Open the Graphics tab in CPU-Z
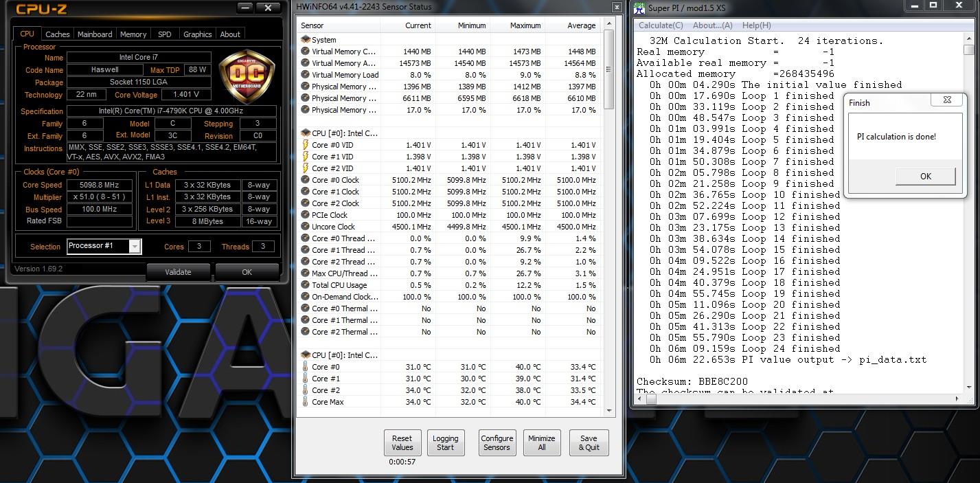Viewport: 980px width, 483px height. tap(198, 34)
